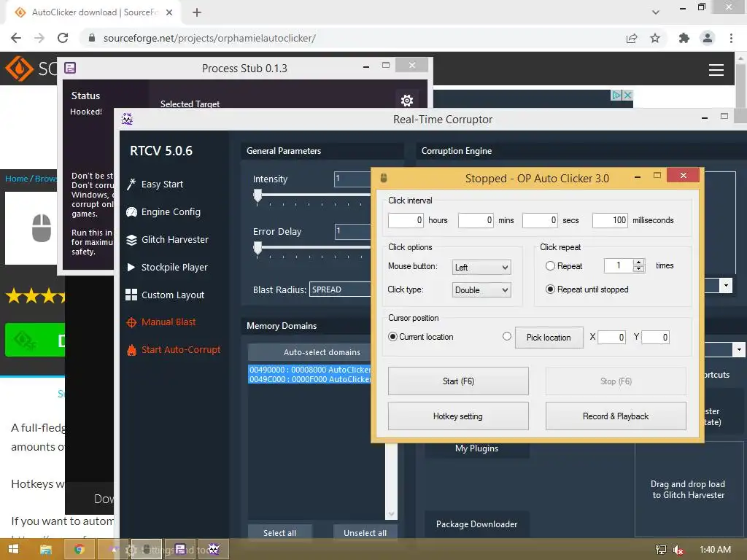The height and width of the screenshot is (560, 747).
Task: Click the milliseconds input field
Action: [610, 220]
